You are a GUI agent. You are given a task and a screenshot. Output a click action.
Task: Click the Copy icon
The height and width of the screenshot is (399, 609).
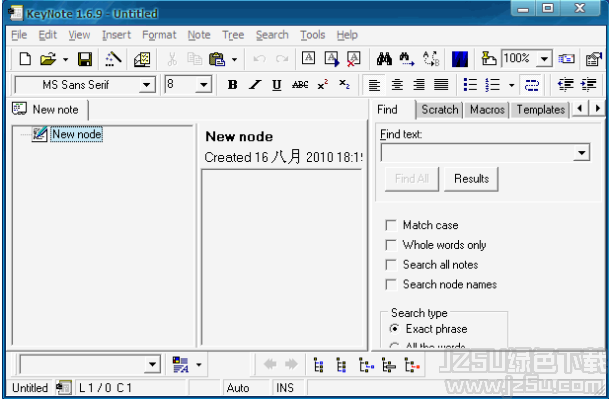195,59
